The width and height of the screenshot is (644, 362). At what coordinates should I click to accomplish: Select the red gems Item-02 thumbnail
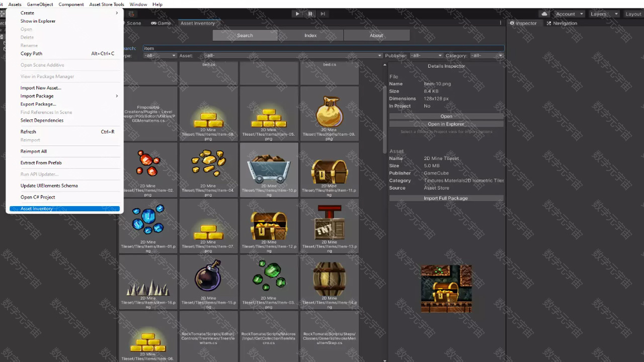148,169
